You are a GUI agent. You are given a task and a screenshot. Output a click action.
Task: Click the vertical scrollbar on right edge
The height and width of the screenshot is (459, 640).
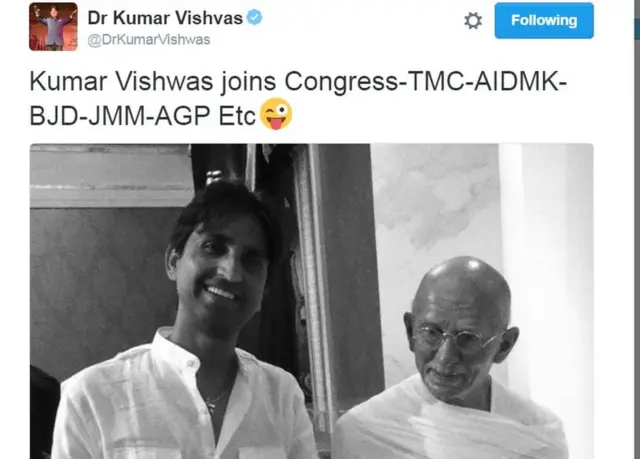tap(637, 229)
